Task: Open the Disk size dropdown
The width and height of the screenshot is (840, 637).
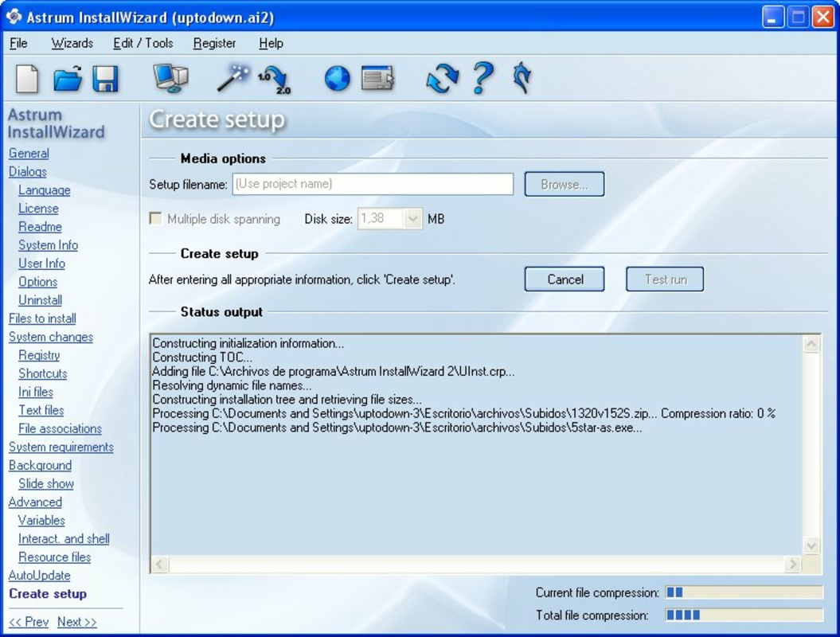Action: (x=412, y=218)
